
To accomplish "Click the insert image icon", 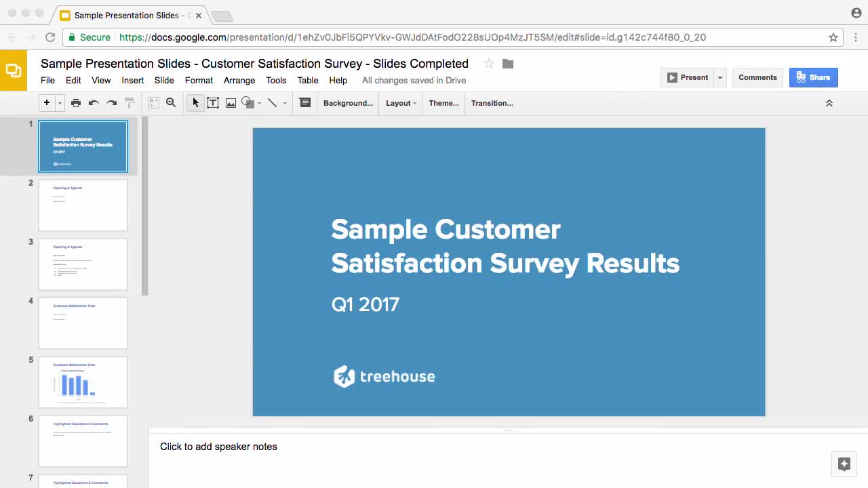I will [x=231, y=103].
